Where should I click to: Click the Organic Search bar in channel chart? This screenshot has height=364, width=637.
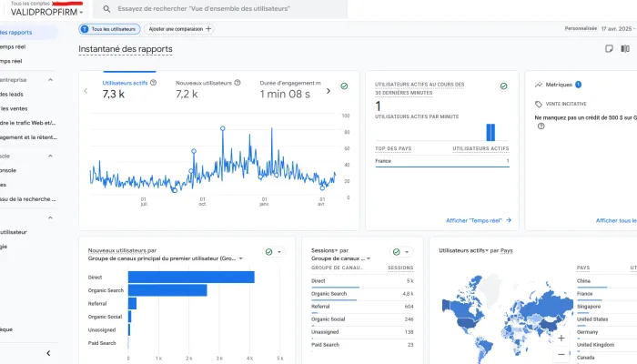click(167, 290)
